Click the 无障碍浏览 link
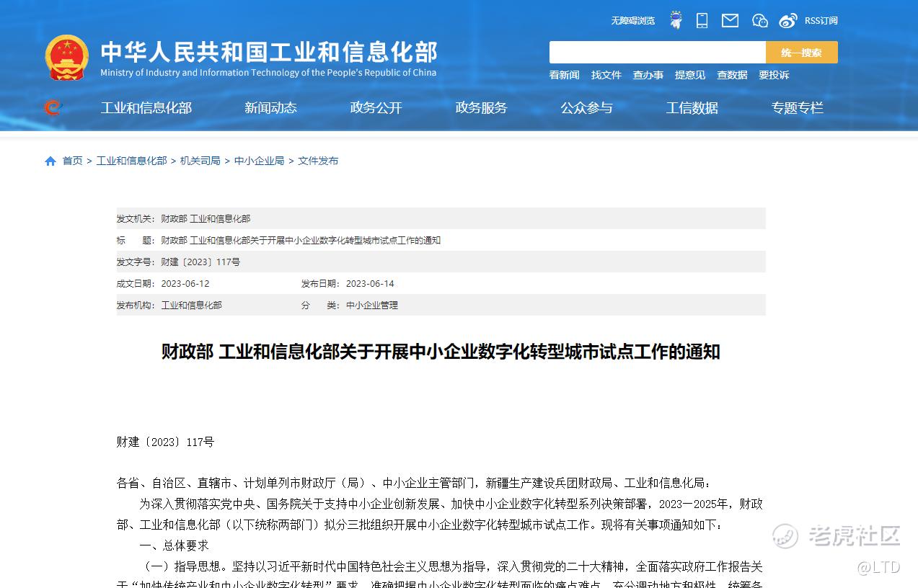 (x=632, y=21)
